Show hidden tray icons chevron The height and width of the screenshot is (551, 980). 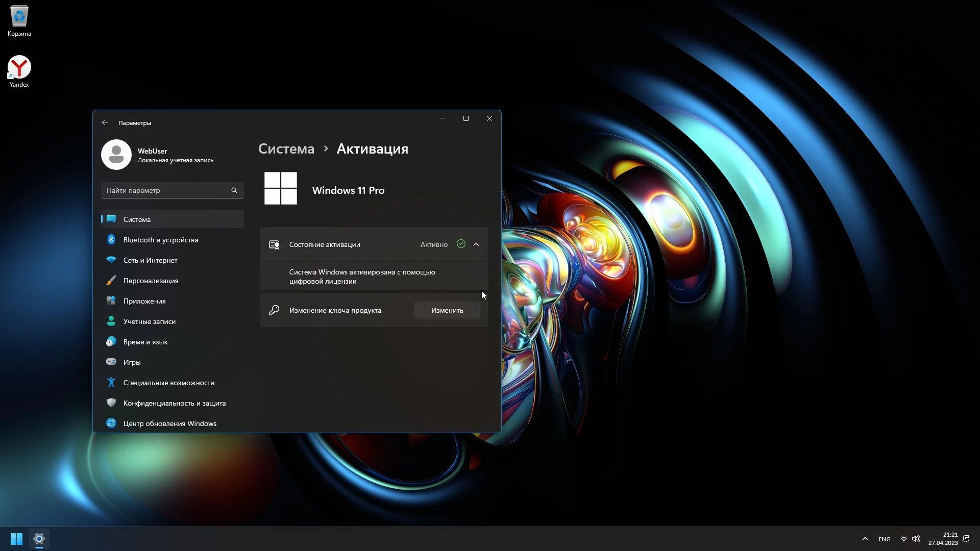tap(865, 539)
